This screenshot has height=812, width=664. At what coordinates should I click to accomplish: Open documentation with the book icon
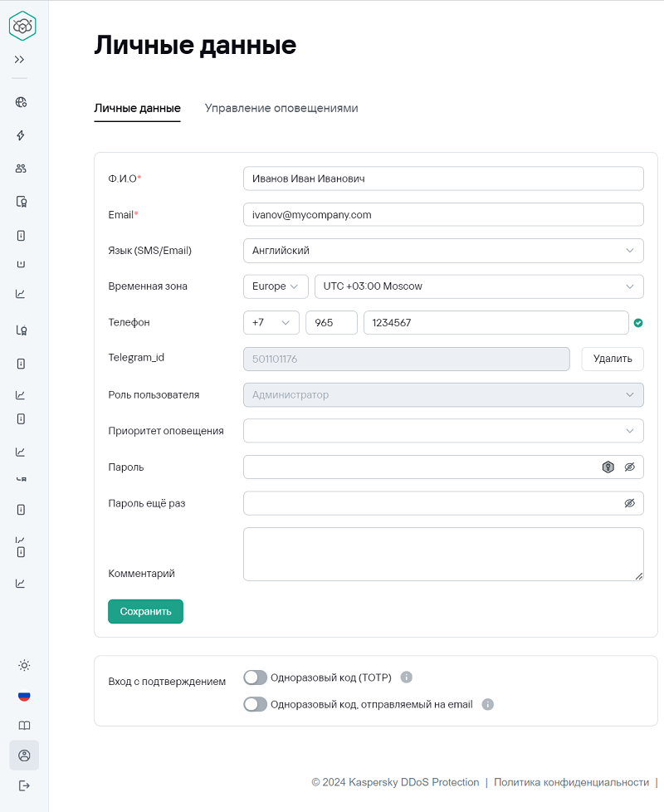(24, 726)
